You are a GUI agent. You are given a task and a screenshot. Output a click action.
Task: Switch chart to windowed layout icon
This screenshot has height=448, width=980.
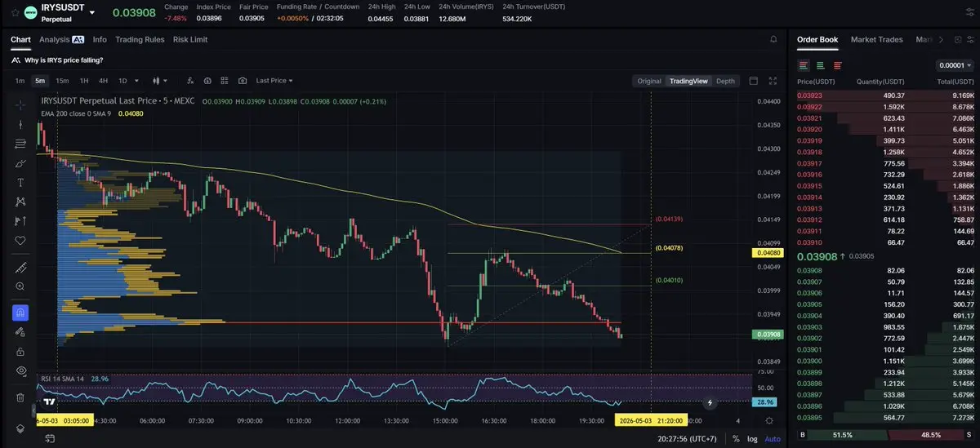pos(753,81)
